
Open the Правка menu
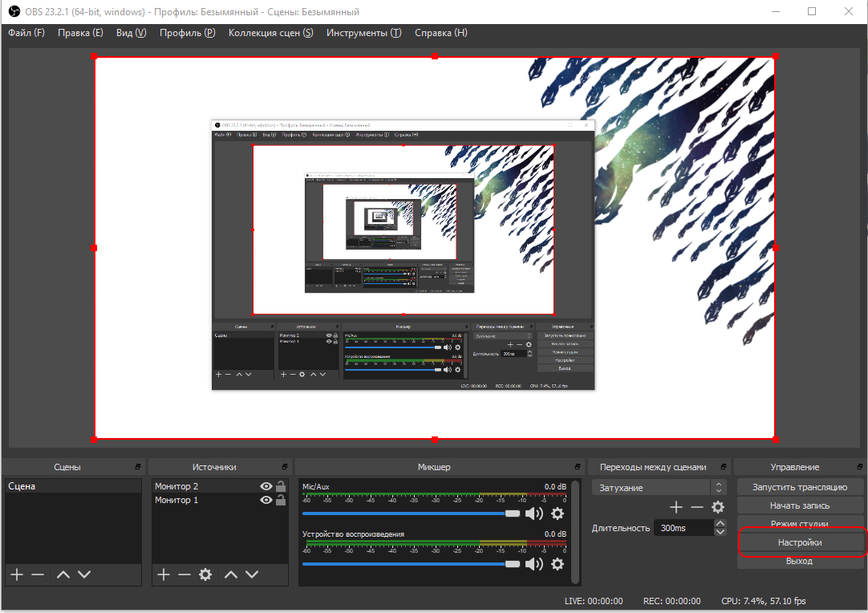[80, 33]
